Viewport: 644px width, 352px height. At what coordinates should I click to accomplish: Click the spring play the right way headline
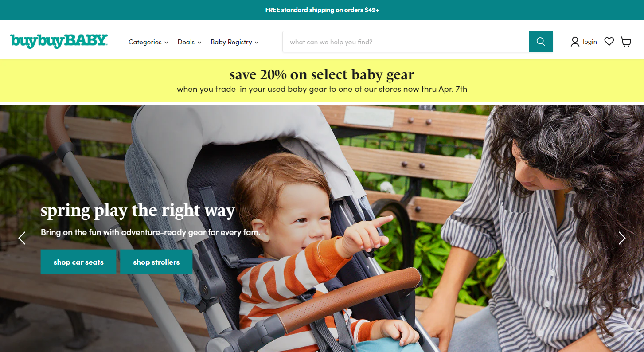pos(138,211)
